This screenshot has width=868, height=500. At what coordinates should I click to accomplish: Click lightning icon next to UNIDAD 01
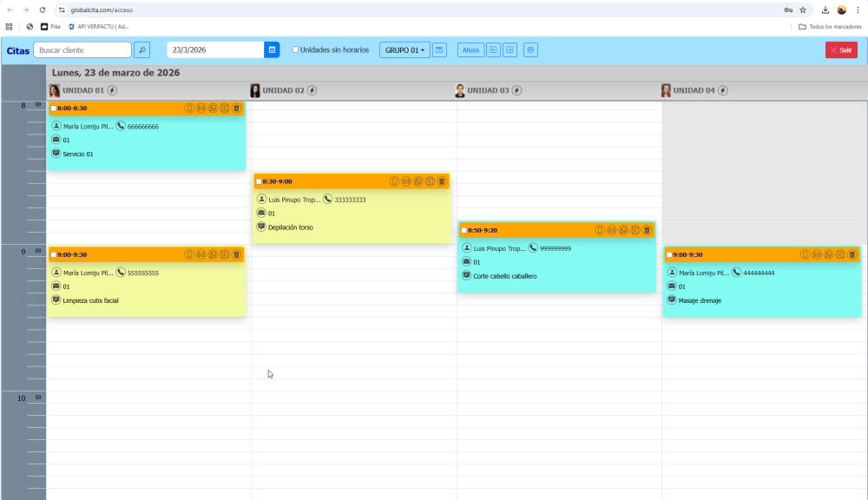112,90
